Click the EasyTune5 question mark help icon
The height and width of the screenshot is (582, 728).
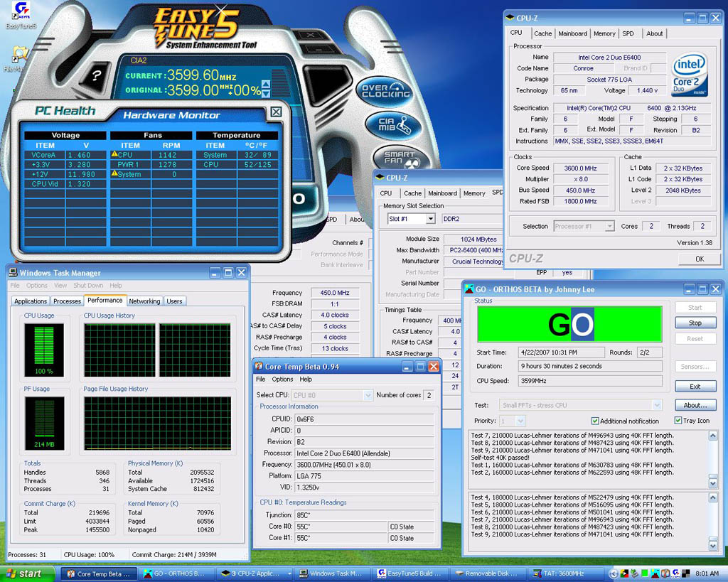(97, 76)
